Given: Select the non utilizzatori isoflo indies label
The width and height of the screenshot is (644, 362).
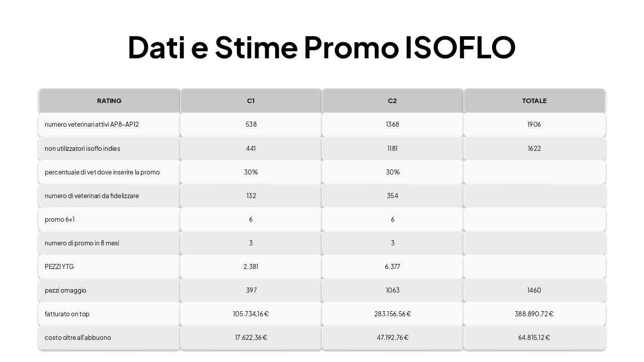Looking at the screenshot, I should click(x=83, y=148).
